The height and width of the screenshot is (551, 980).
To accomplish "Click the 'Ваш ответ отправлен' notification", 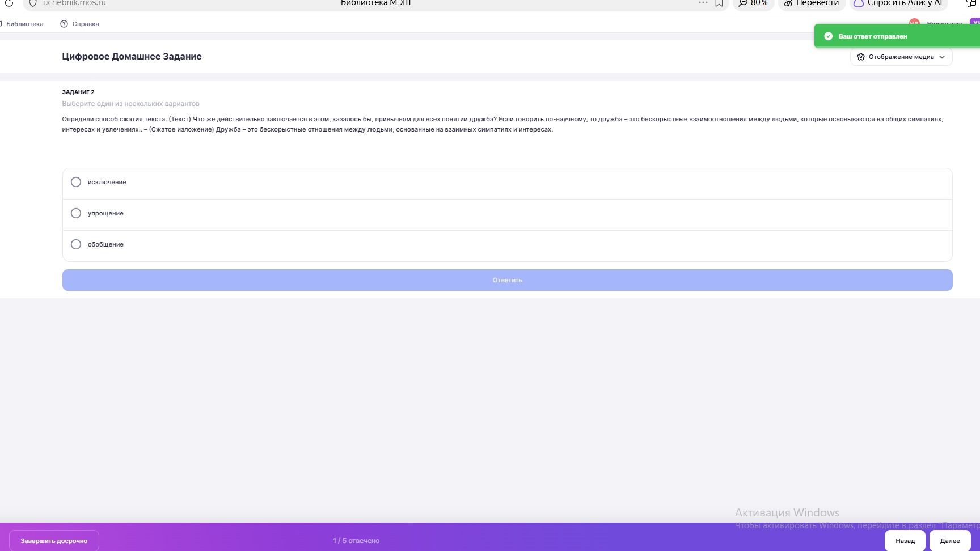I will (897, 36).
